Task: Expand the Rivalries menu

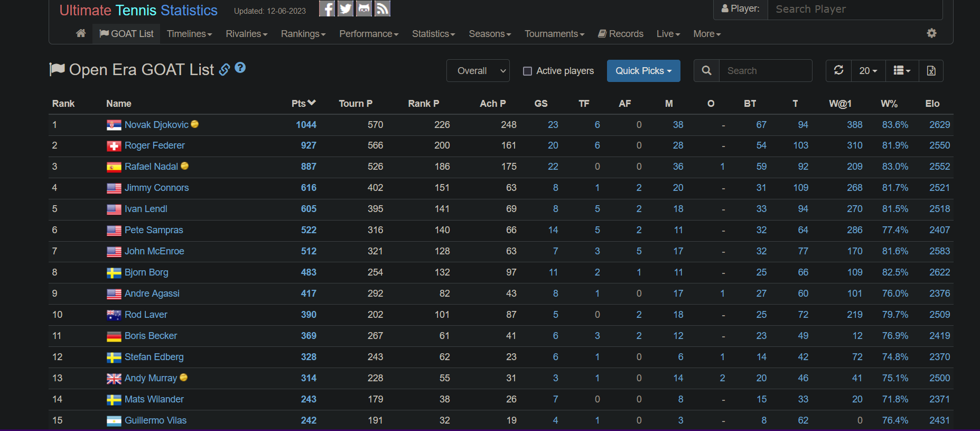Action: click(247, 34)
